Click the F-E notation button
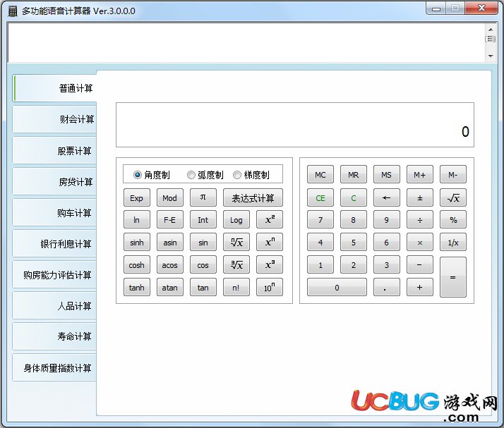 pyautogui.click(x=169, y=219)
